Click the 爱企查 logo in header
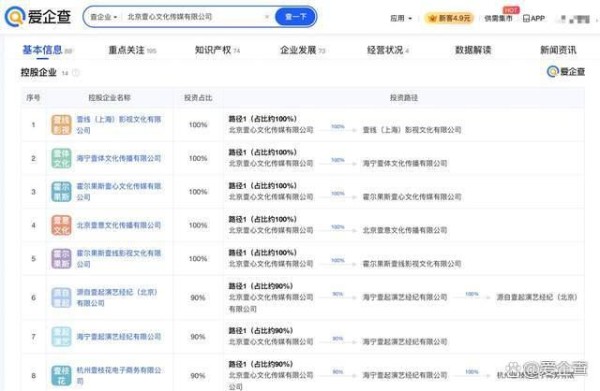The height and width of the screenshot is (391, 600). click(38, 16)
